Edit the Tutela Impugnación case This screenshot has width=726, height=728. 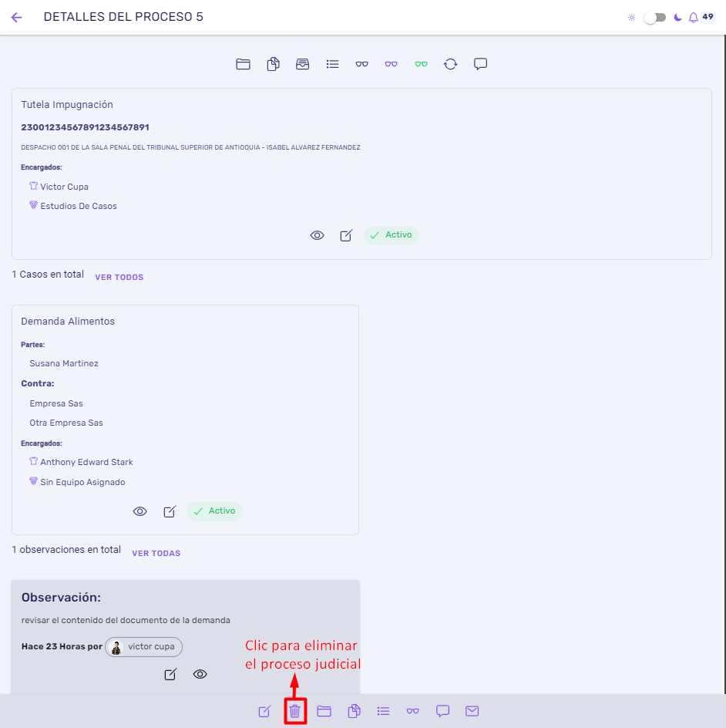point(346,235)
